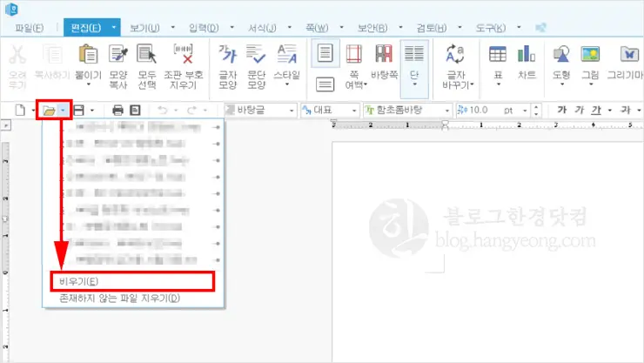
Task: Click the Print Preview icon
Action: [135, 110]
